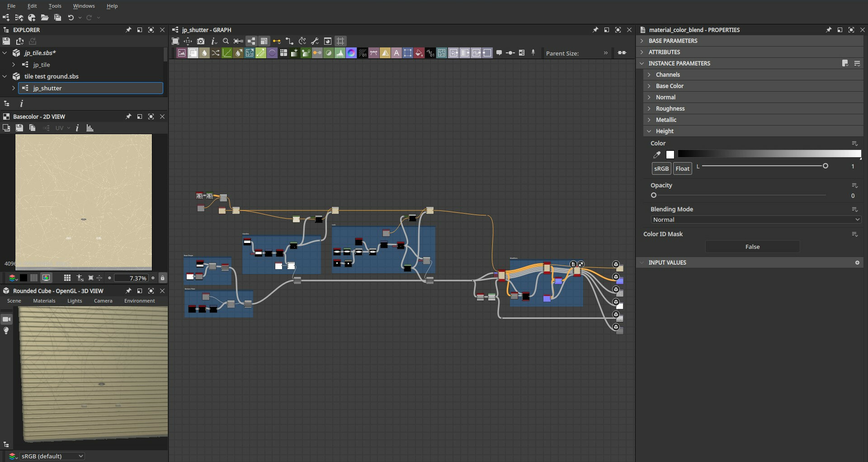This screenshot has height=462, width=868.
Task: Select the jp_tile graph in Explorer
Action: coord(42,65)
